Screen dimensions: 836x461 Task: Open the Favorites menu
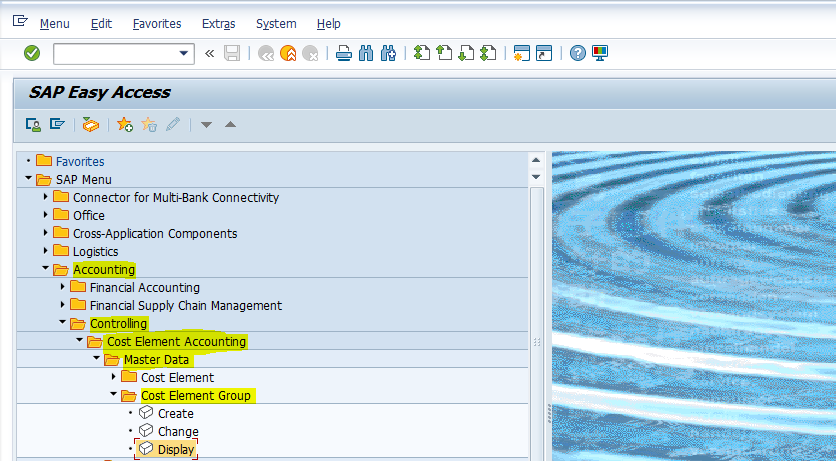(x=157, y=23)
